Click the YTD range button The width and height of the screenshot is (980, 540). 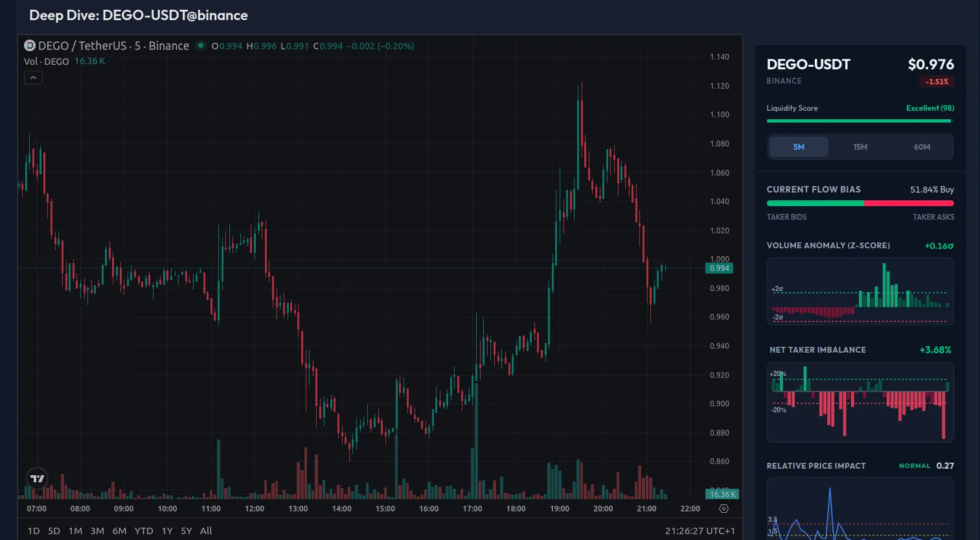click(x=143, y=530)
